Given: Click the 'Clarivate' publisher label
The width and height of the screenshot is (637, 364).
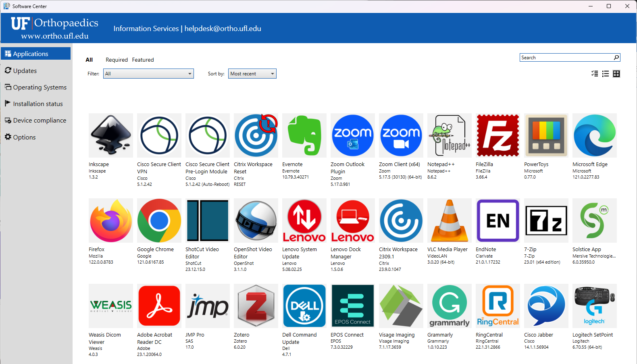Looking at the screenshot, I should [x=484, y=256].
